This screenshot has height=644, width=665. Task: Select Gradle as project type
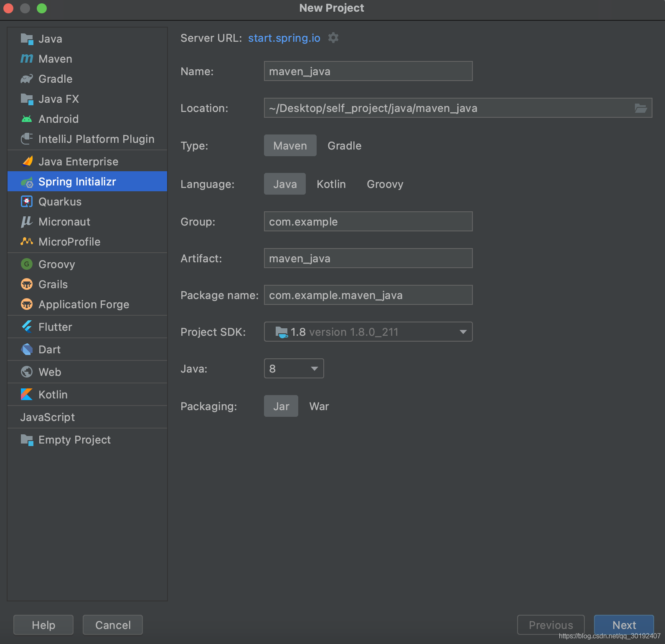345,145
